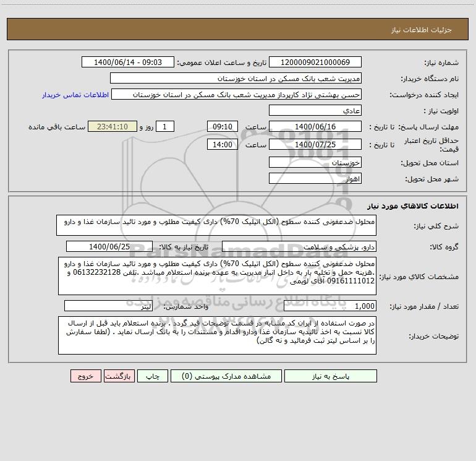Click گروه کالا field دارو، پزشکی و سلامت
The image size is (476, 461).
pyautogui.click(x=299, y=246)
